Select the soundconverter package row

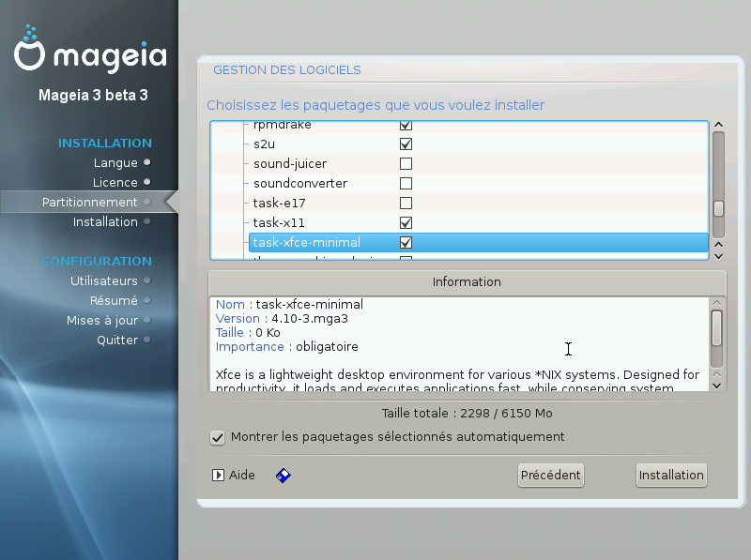point(459,183)
